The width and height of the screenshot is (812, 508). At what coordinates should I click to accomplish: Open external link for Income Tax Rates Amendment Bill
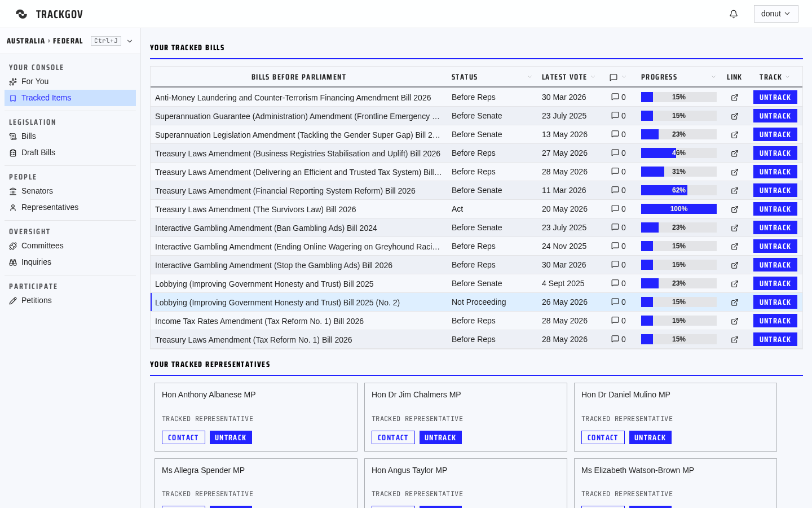pos(735,321)
